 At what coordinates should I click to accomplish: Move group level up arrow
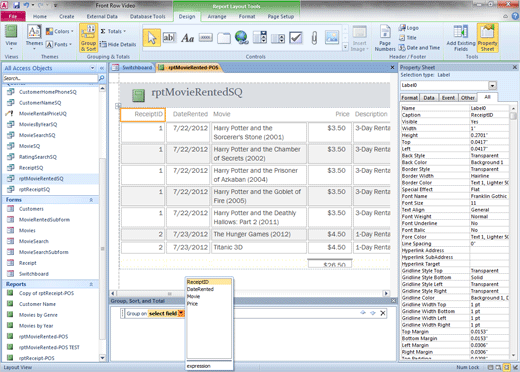click(363, 313)
